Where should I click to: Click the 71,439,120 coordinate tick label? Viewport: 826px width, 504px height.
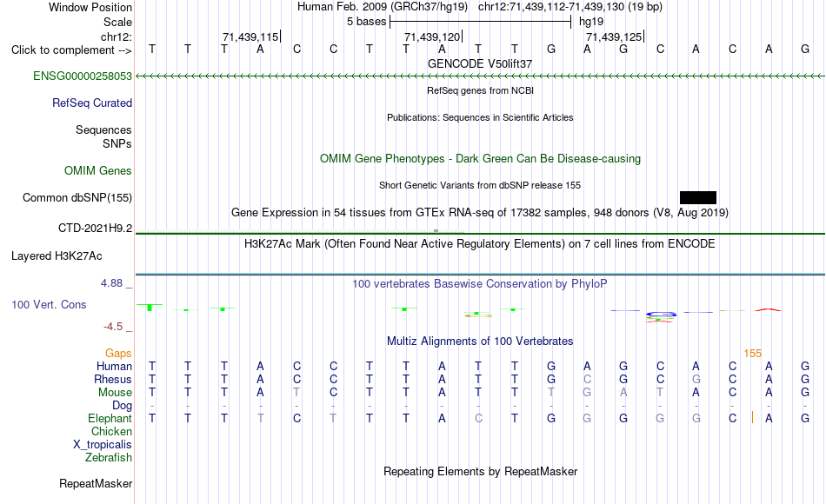tap(432, 36)
